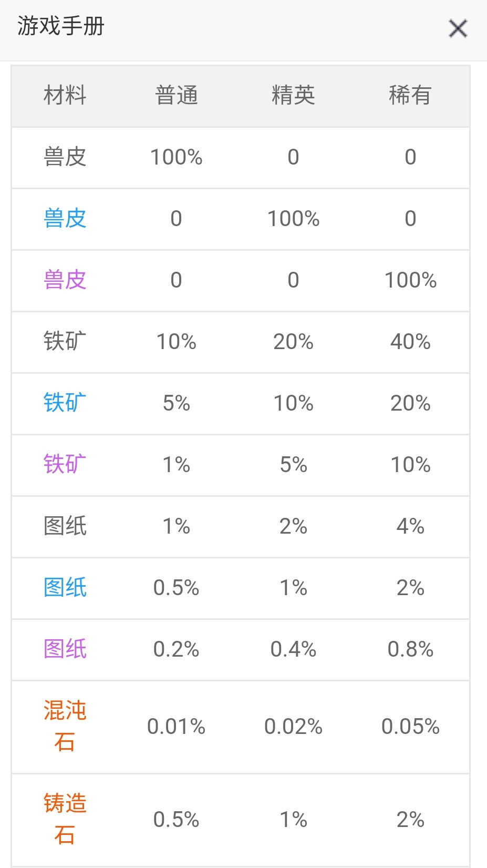Open the purple 兽皮 material entry
The image size is (487, 868).
pyautogui.click(x=65, y=280)
